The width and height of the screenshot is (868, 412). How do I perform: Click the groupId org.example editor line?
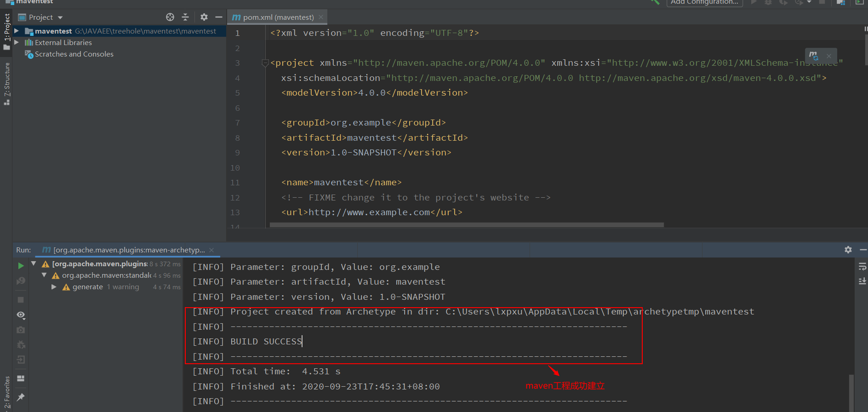(364, 122)
